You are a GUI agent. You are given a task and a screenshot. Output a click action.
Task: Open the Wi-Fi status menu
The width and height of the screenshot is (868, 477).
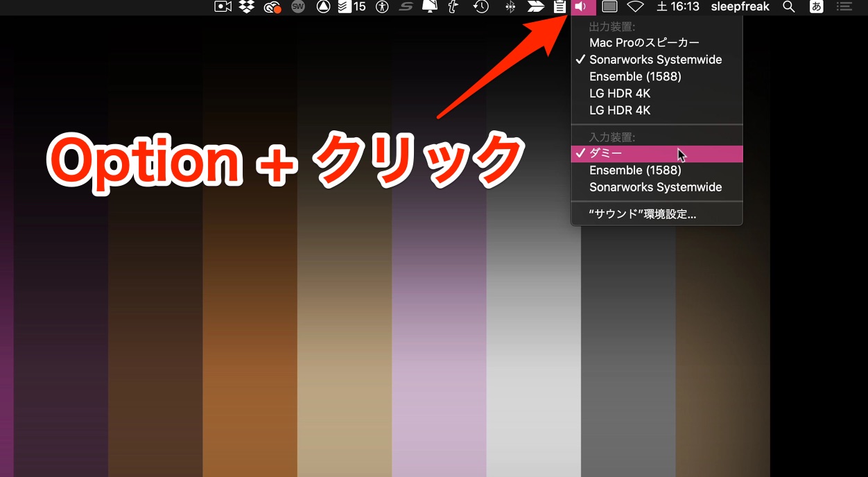coord(635,7)
